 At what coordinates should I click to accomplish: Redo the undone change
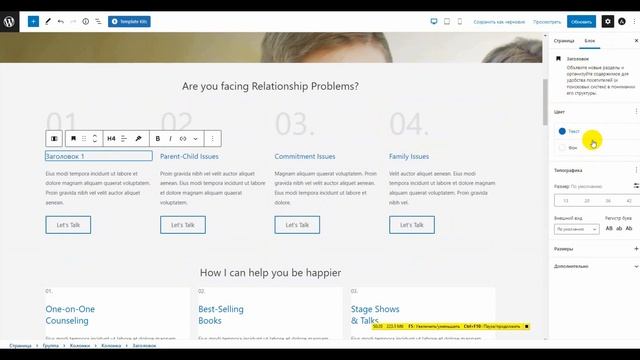coord(73,21)
